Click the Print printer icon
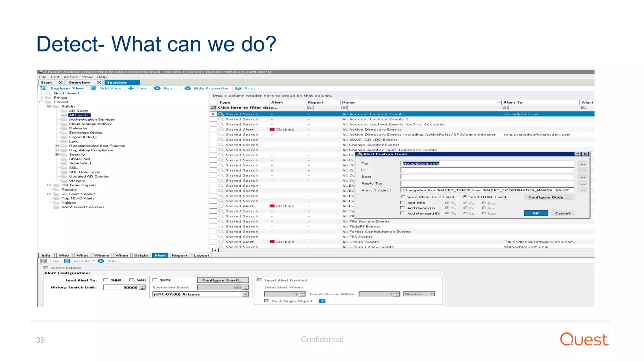Screen dimensions: 644x362 [x=238, y=88]
